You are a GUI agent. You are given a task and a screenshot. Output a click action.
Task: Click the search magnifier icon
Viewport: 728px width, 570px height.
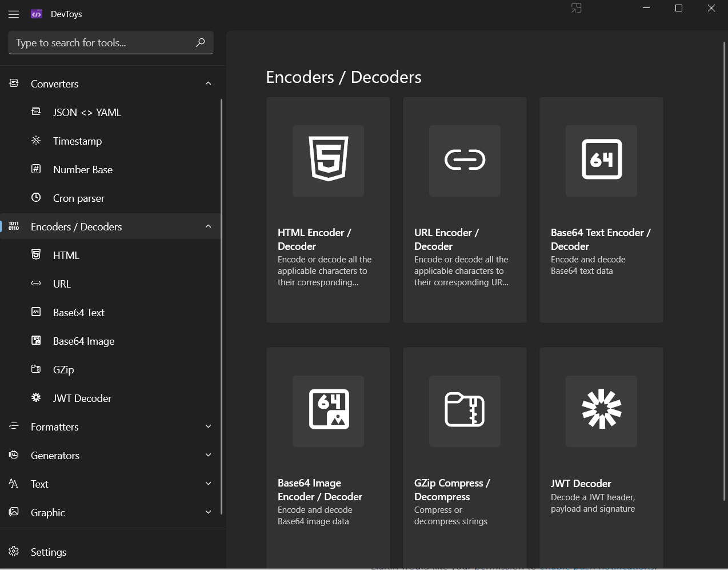click(x=200, y=42)
